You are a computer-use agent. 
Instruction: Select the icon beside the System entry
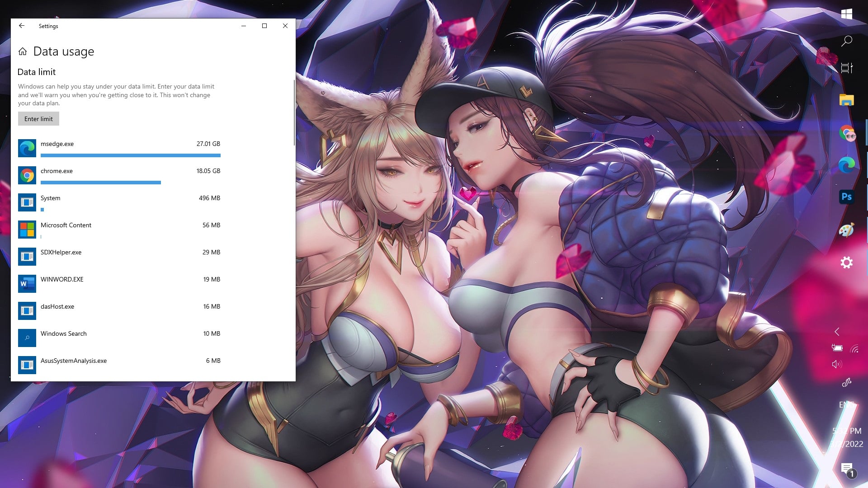[27, 202]
